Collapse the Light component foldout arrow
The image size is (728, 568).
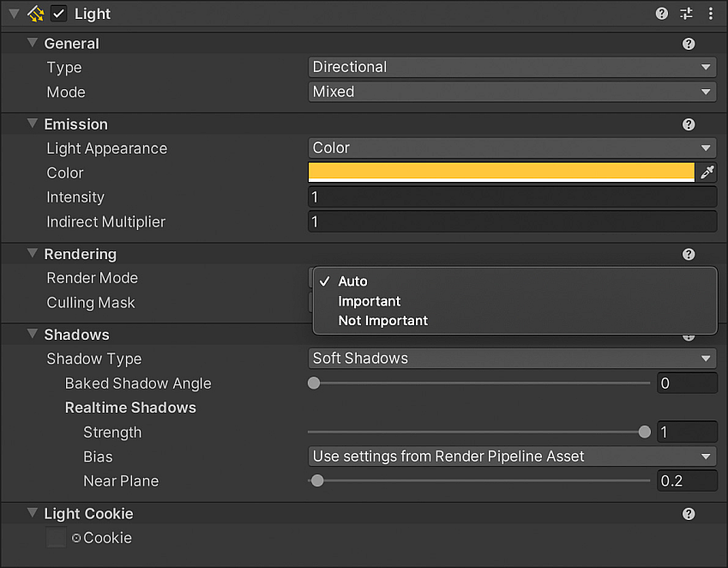pos(14,14)
